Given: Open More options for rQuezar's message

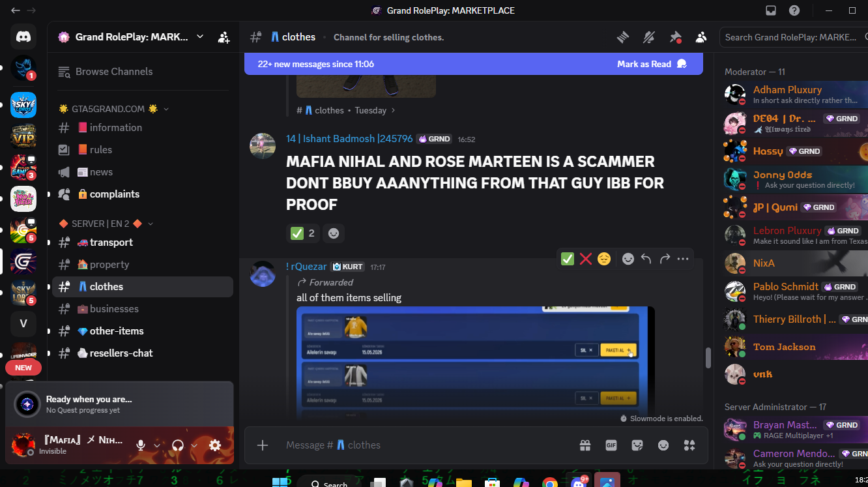Looking at the screenshot, I should 683,259.
